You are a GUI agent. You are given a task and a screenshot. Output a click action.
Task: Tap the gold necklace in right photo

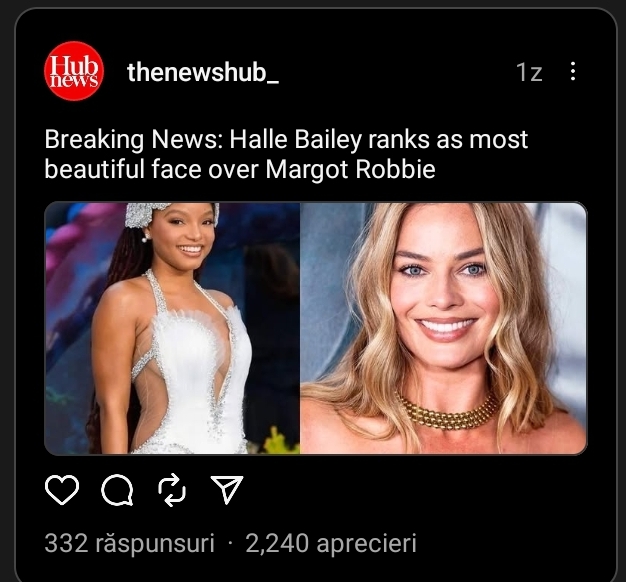coord(447,413)
